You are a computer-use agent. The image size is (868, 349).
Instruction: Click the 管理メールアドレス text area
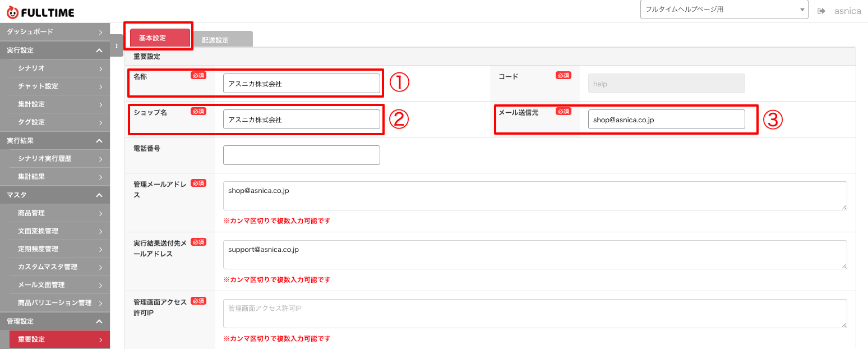pos(535,196)
